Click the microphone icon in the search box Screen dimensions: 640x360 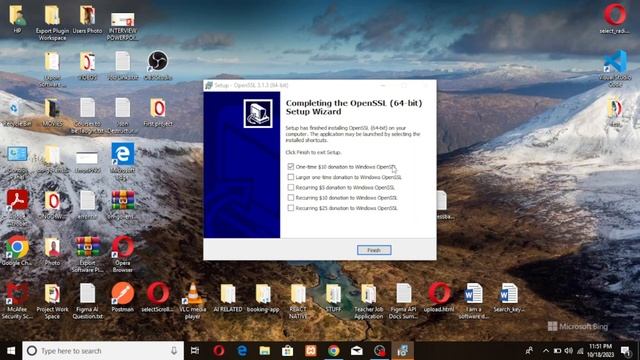174,351
